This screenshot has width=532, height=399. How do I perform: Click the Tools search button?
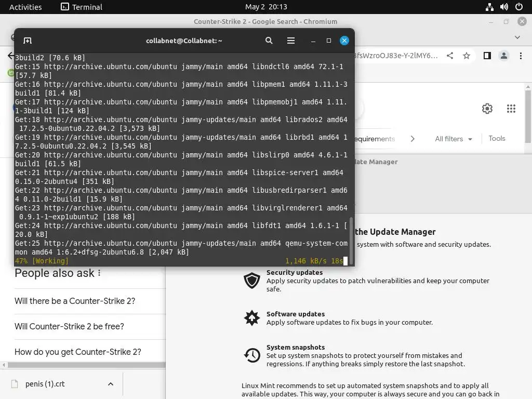tap(497, 138)
